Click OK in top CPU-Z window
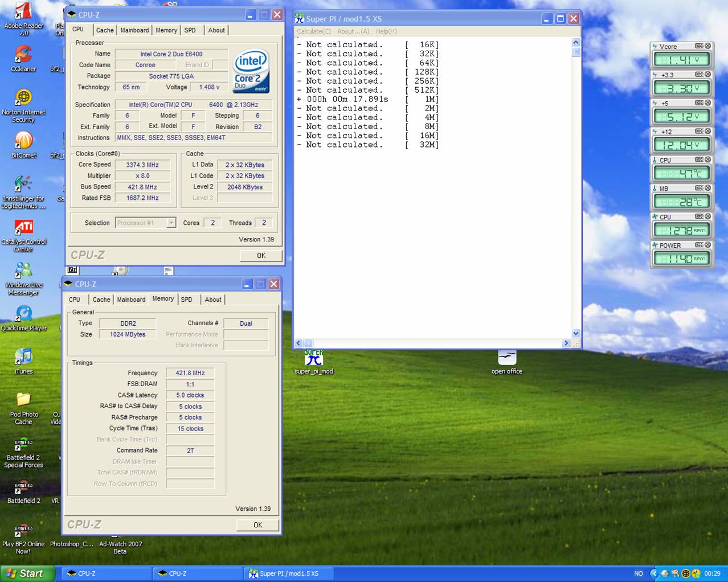The image size is (728, 582). tap(261, 256)
